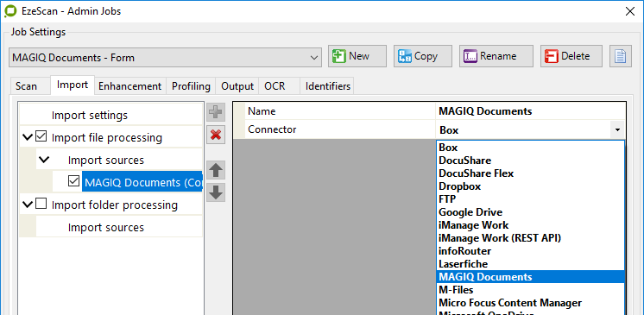The image size is (644, 315).
Task: Select iManage Work (REST API) option
Action: pyautogui.click(x=530, y=238)
